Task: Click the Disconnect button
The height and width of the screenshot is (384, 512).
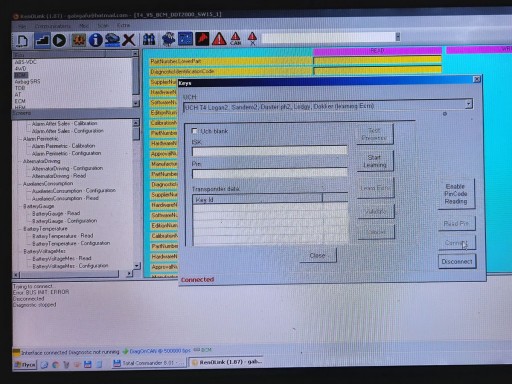Action: [457, 262]
